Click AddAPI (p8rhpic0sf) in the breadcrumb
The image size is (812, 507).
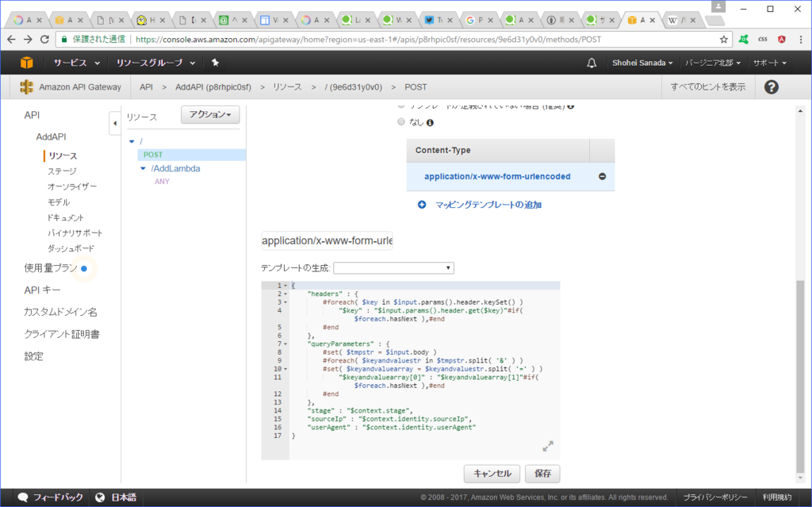[213, 87]
